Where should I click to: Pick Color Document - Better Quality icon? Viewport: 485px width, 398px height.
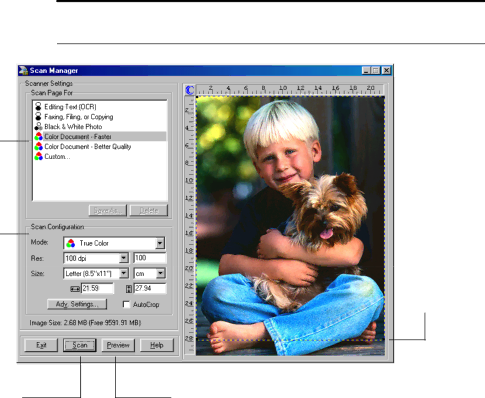38,146
